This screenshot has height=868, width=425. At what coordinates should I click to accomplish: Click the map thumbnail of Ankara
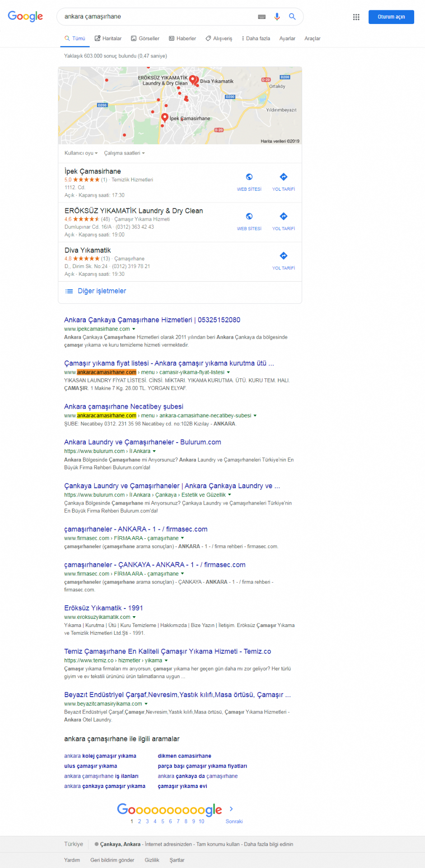coord(180,106)
